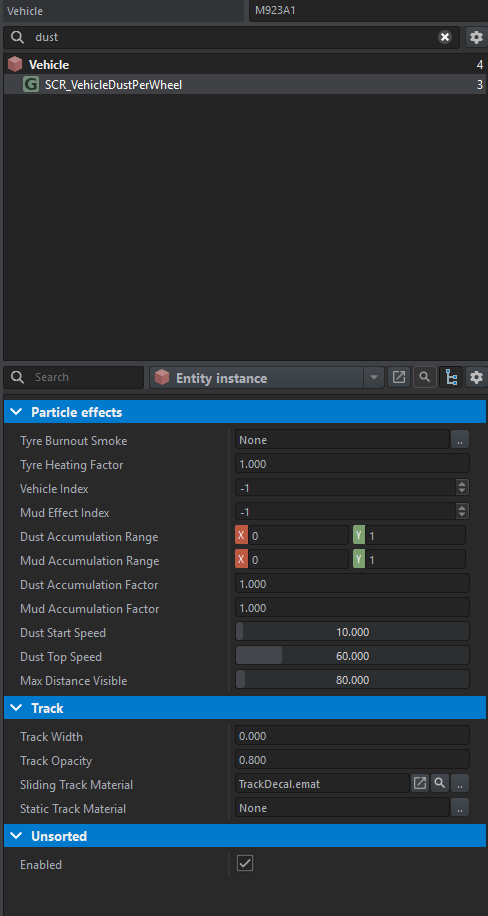This screenshot has height=916, width=488.
Task: Clear the dust search filter
Action: click(x=445, y=37)
